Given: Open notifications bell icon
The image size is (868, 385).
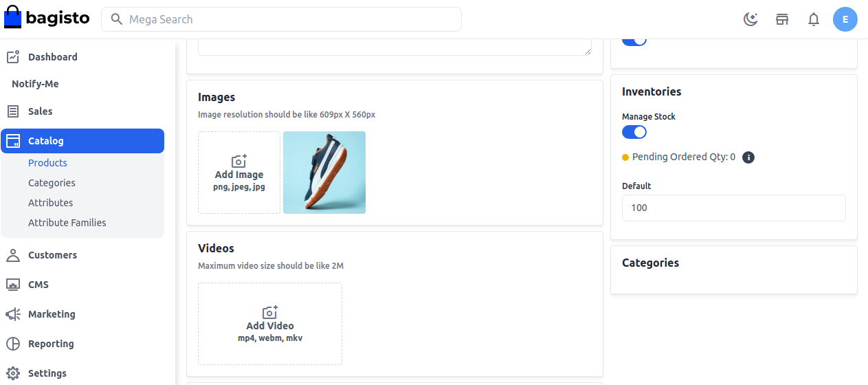Looking at the screenshot, I should tap(814, 19).
